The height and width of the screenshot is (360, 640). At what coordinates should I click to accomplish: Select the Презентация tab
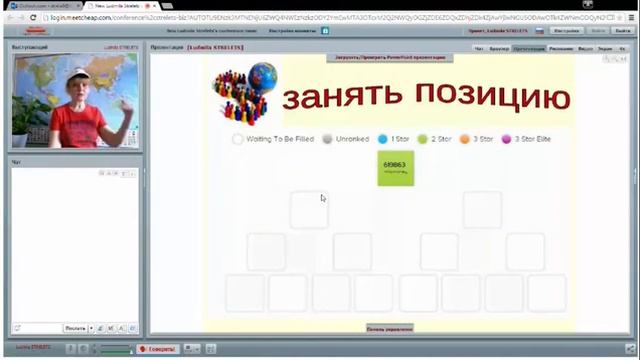(x=529, y=49)
